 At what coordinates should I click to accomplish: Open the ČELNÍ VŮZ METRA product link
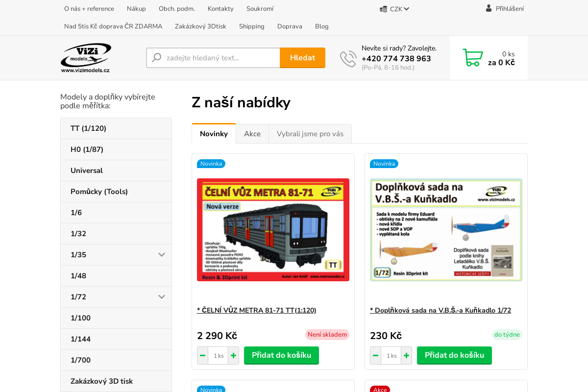[x=257, y=310]
